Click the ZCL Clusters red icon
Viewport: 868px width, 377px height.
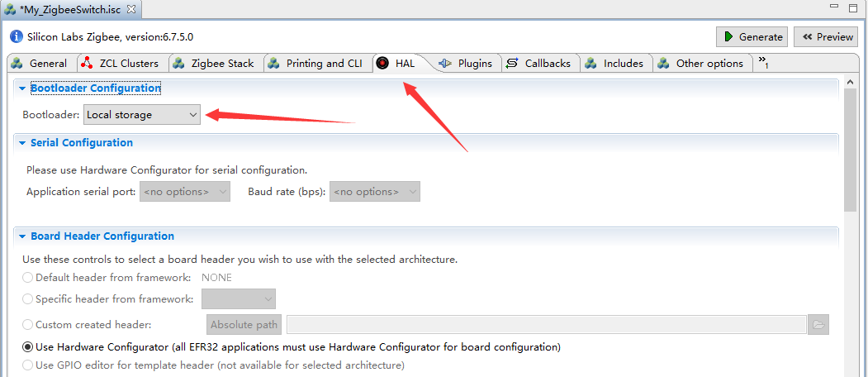tap(87, 63)
